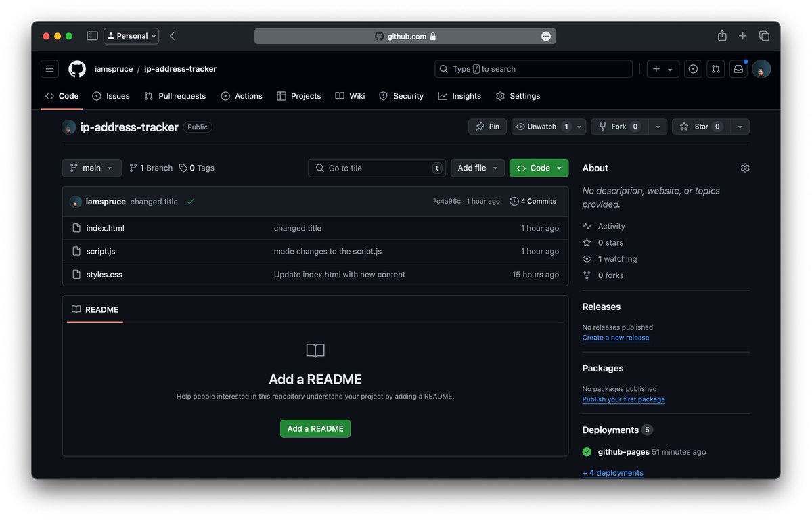
Task: Open Create a new release link
Action: coord(616,338)
